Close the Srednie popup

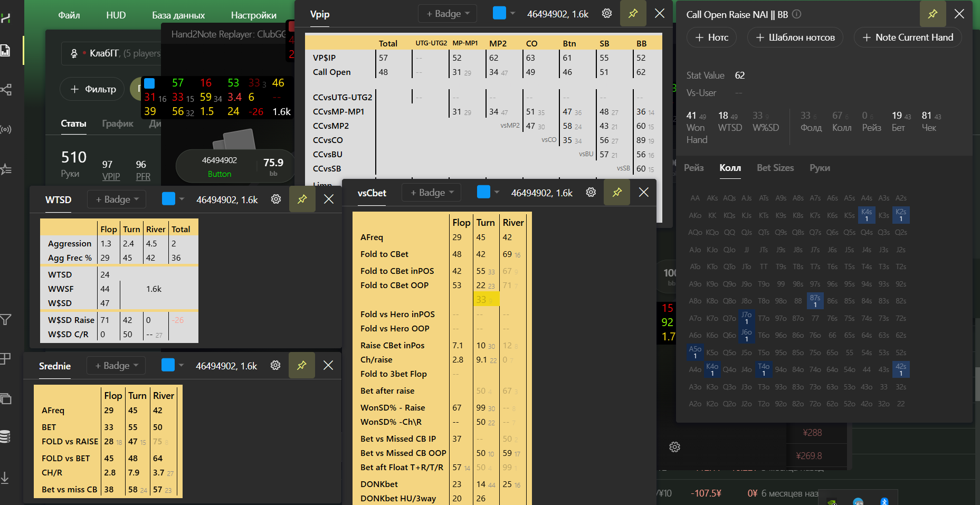click(x=328, y=365)
